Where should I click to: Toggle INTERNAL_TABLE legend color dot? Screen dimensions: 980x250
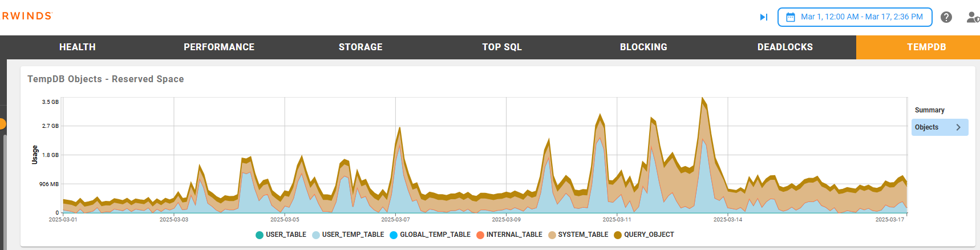pos(480,235)
